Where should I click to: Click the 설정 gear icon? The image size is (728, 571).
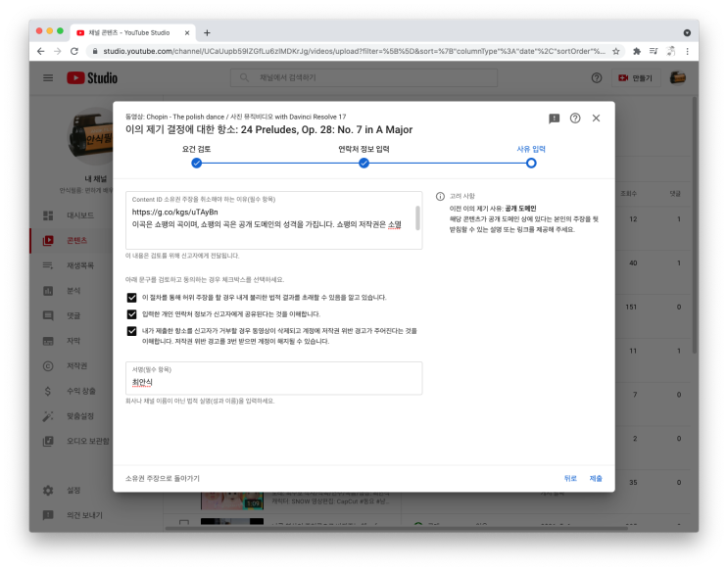[x=48, y=491]
